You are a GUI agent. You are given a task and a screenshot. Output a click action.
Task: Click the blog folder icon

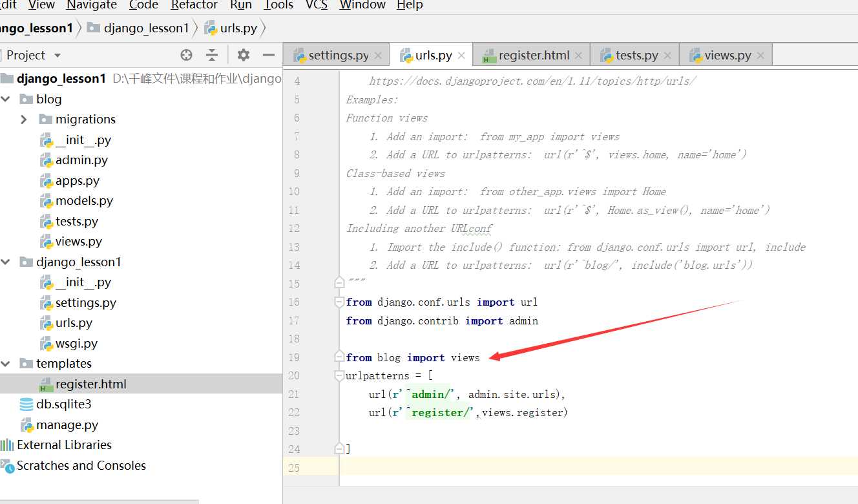pos(26,99)
